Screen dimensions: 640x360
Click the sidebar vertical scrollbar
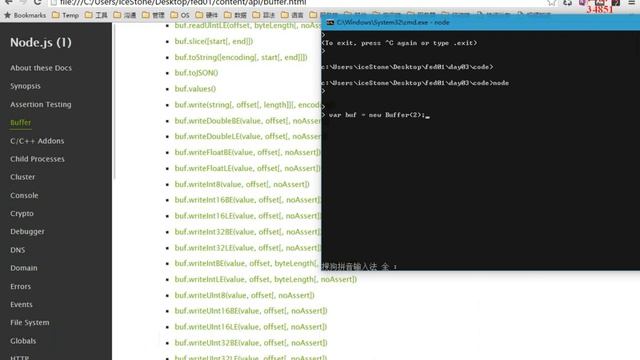(114, 100)
